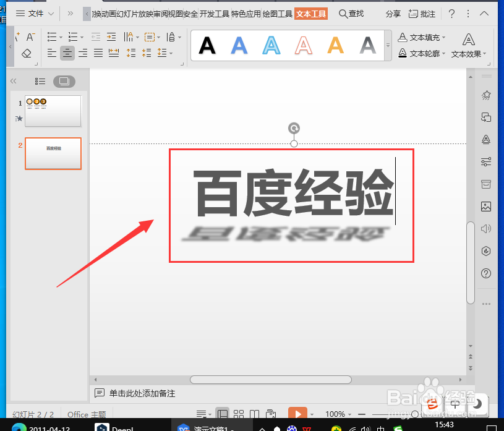Viewport: 504px width, 431px height.
Task: Choose the orange WordArt text style
Action: coord(336,45)
